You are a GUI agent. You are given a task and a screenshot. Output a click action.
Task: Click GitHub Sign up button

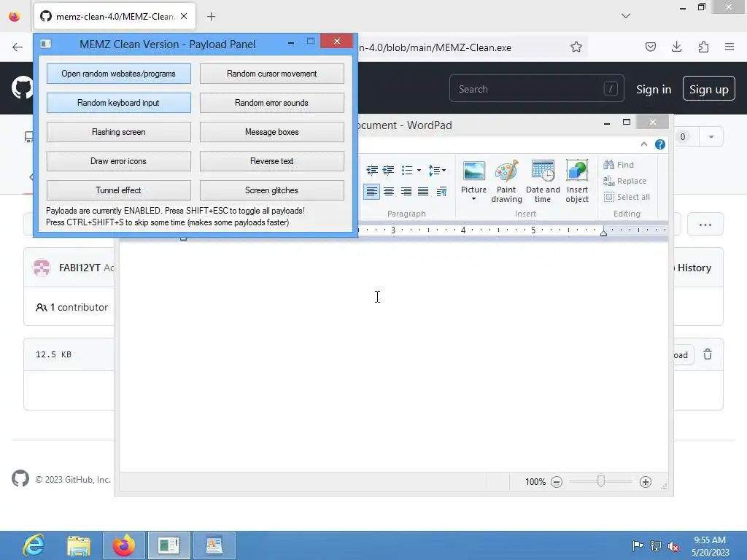pos(708,89)
